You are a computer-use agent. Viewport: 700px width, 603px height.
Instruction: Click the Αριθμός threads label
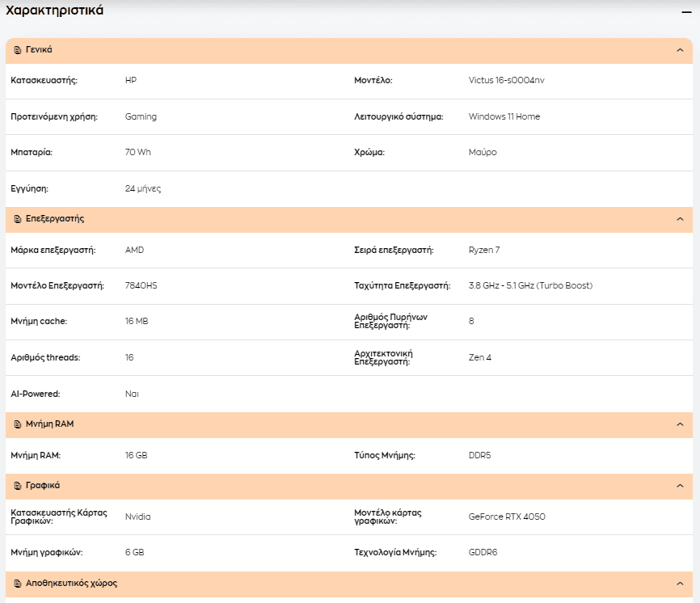pyautogui.click(x=45, y=357)
